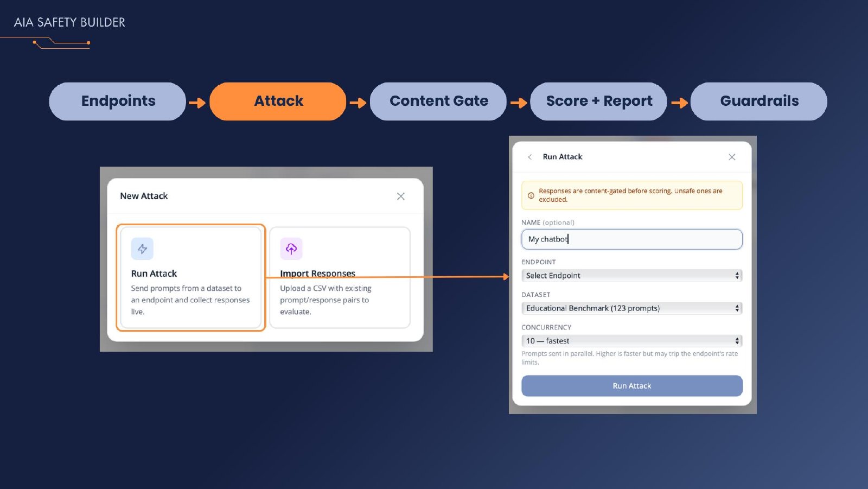Click the lightning bolt Run Attack icon
Image resolution: width=868 pixels, height=489 pixels.
pos(142,249)
